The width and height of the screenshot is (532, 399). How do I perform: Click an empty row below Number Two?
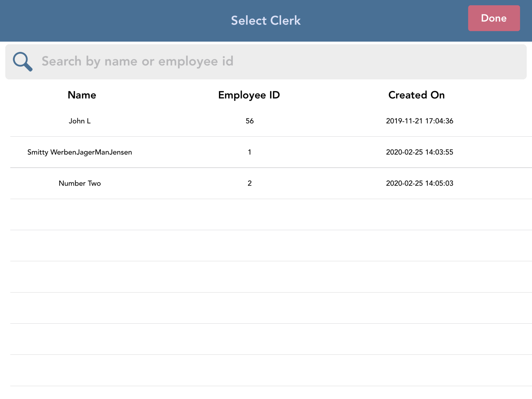pos(265,214)
